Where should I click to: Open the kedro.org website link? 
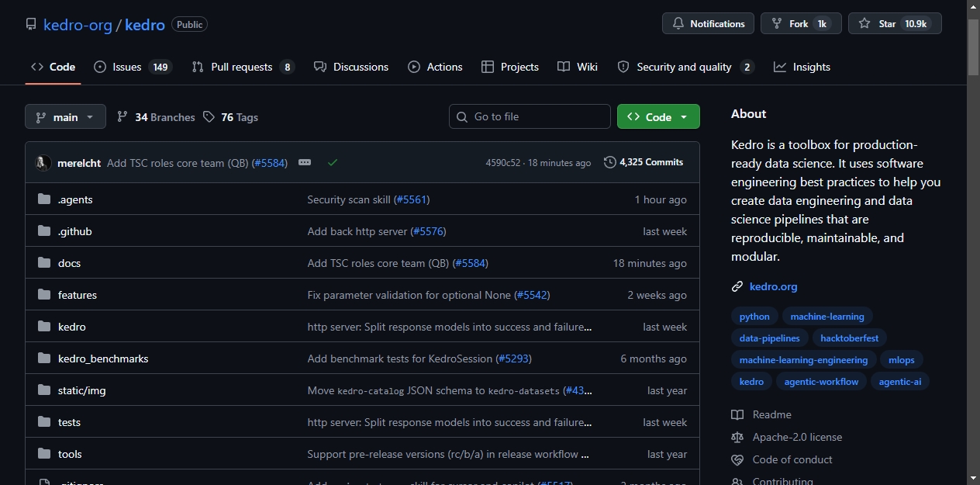773,286
